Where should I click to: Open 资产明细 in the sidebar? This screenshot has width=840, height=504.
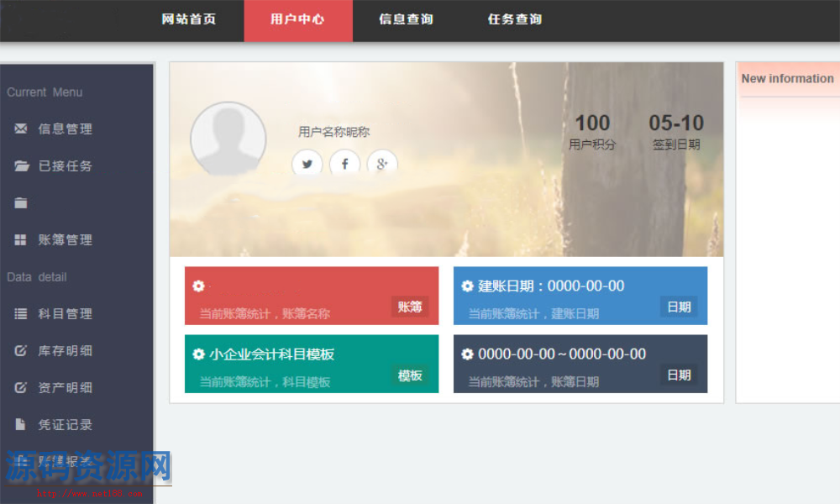click(66, 387)
